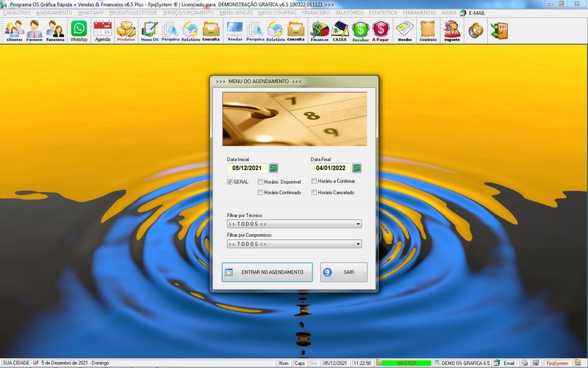Screen dimensions: 588x368
Task: Click the Data Final date field
Action: tap(330, 168)
